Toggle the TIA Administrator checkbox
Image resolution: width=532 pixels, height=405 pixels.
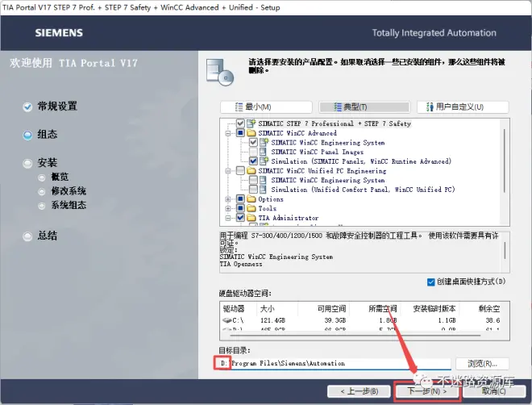[x=240, y=218]
